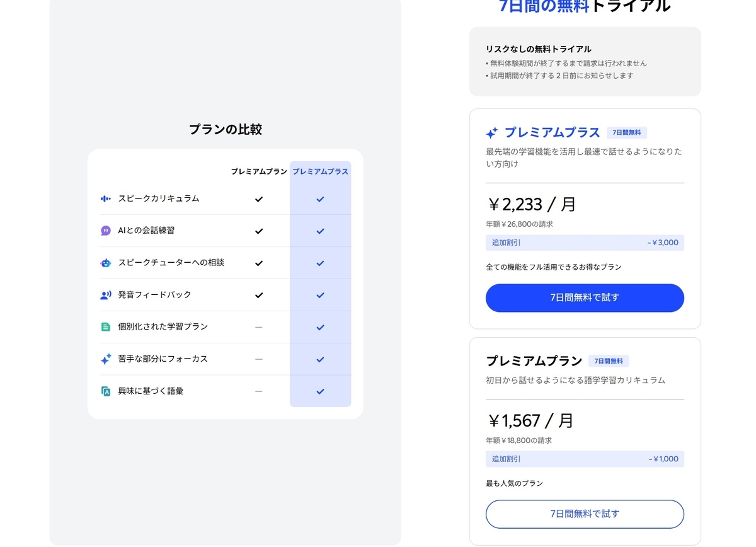
Task: Click the プレミアムプラン card title
Action: 534,361
